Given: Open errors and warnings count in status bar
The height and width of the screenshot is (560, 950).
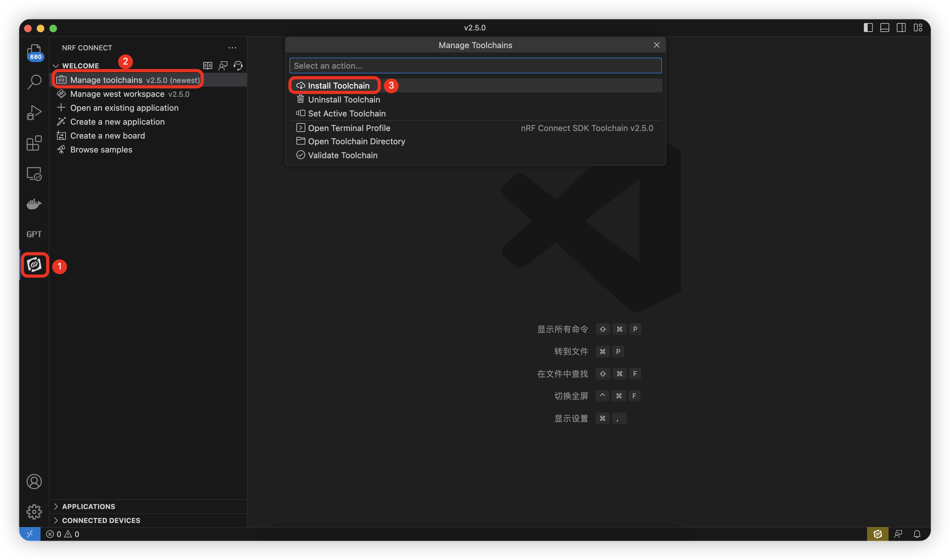Looking at the screenshot, I should [x=63, y=534].
